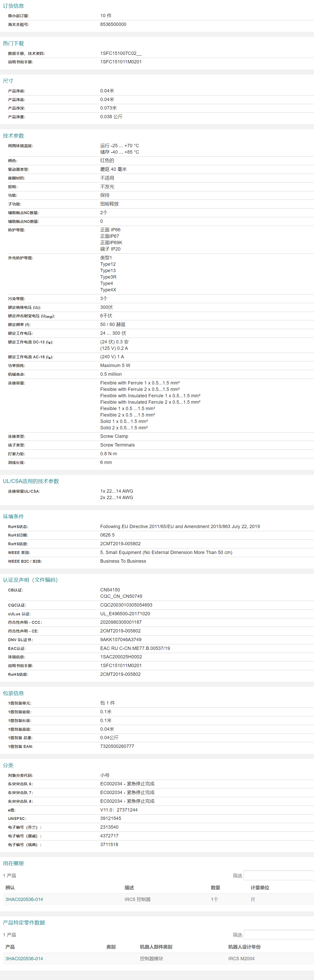The height and width of the screenshot is (980, 314).
Task: Click the e级 value V11.0: 27371244
Action: pyautogui.click(x=119, y=810)
